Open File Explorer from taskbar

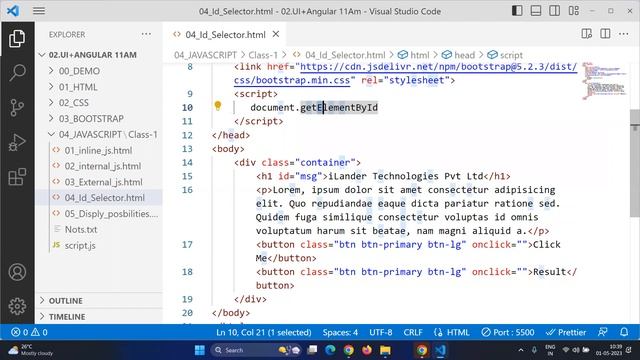tap(385, 350)
